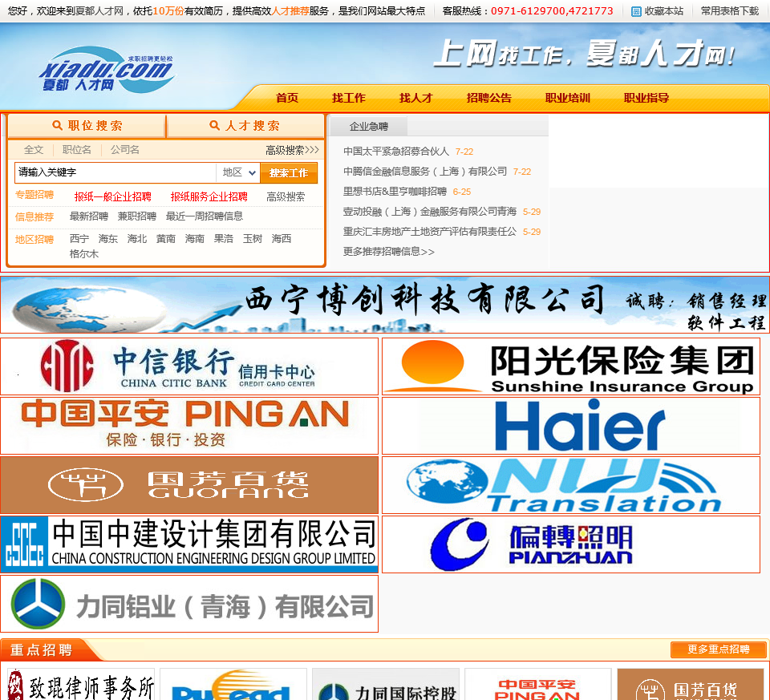The width and height of the screenshot is (770, 700).
Task: Open 中国太平紧急招募合伙人 posting
Action: pyautogui.click(x=396, y=152)
